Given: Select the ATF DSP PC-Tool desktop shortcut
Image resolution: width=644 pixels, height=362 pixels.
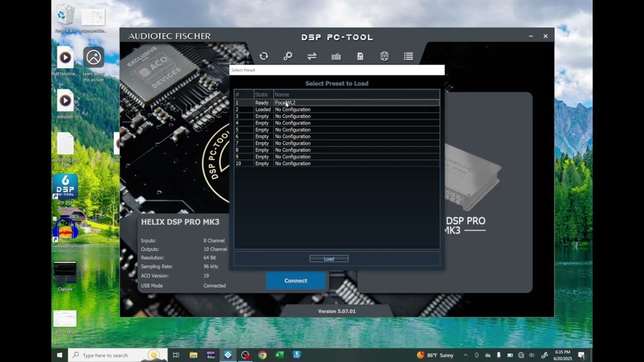Looking at the screenshot, I should [x=65, y=192].
